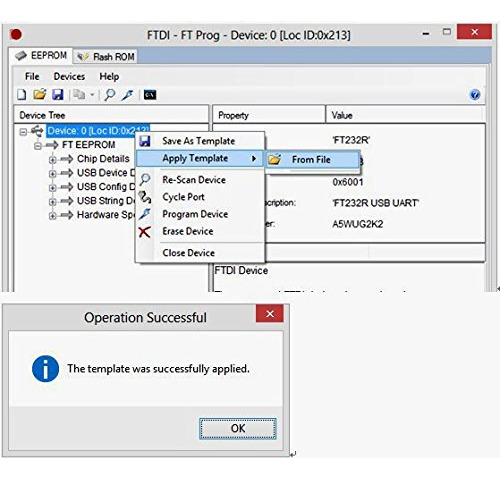Viewport: 500px width, 479px height.
Task: Expand the Hardware Specific tree node
Action: pos(52,216)
